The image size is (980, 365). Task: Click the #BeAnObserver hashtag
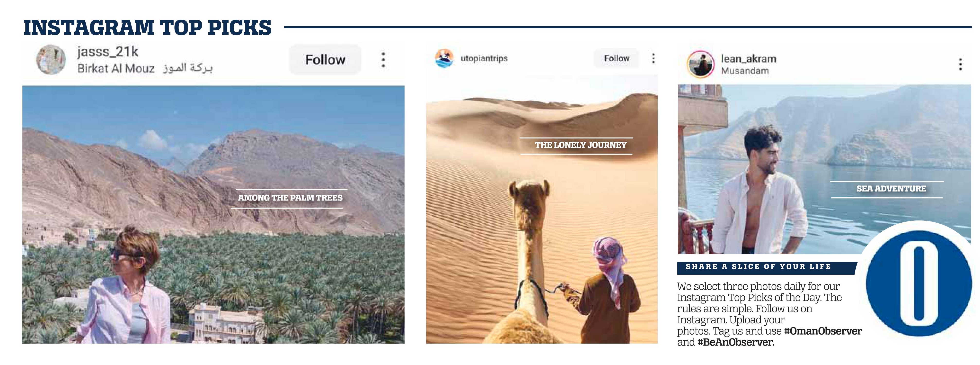tap(735, 342)
